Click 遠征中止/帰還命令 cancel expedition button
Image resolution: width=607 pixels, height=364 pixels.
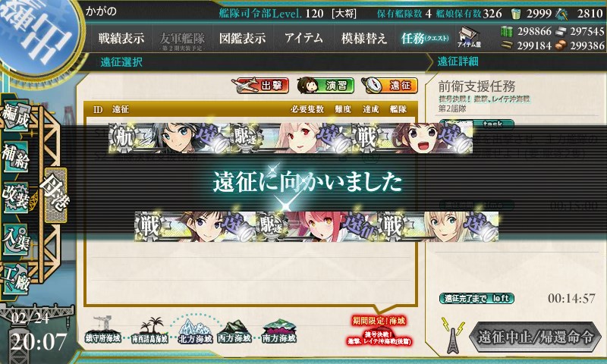click(536, 337)
